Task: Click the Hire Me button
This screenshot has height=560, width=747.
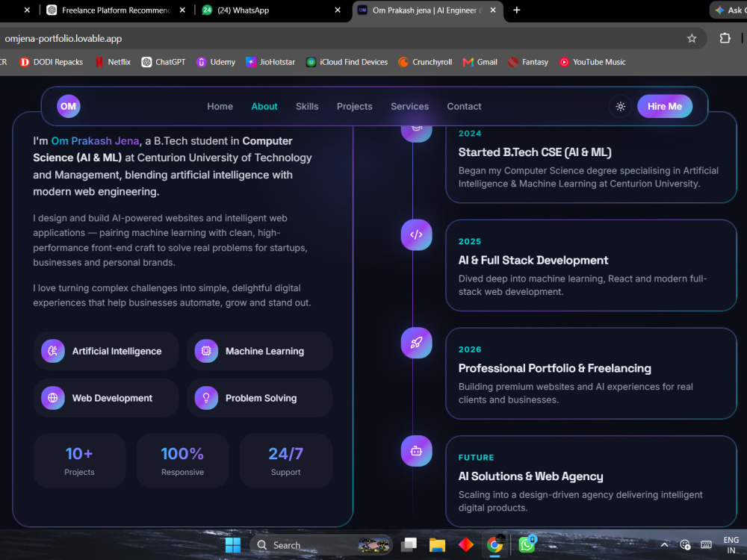Action: click(665, 106)
